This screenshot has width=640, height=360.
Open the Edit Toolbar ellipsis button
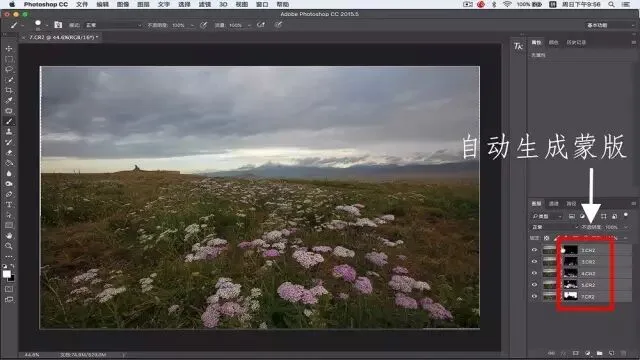tap(9, 256)
